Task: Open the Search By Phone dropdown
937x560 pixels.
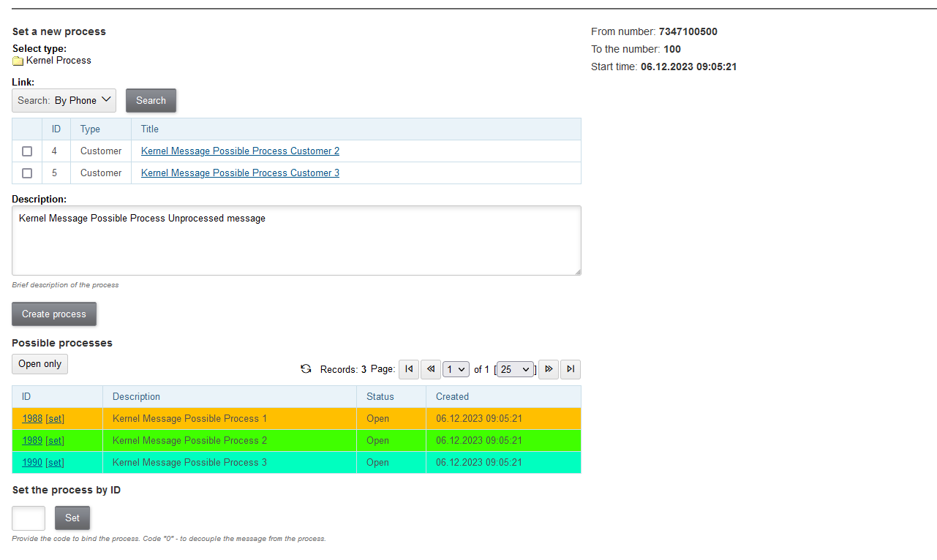Action: click(64, 101)
